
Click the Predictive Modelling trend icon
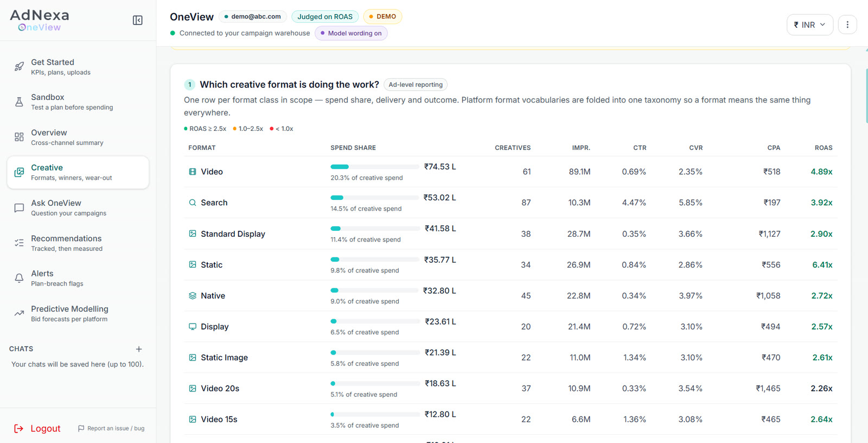click(x=19, y=314)
